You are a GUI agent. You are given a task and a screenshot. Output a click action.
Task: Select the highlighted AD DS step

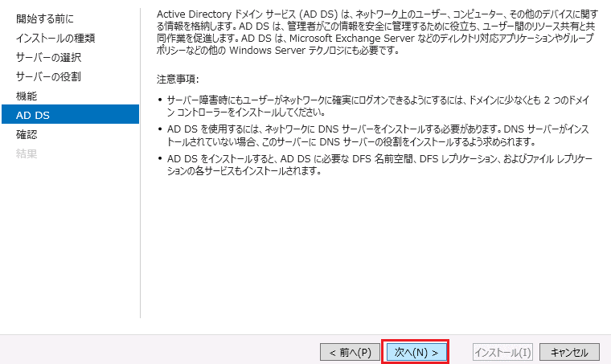point(70,114)
